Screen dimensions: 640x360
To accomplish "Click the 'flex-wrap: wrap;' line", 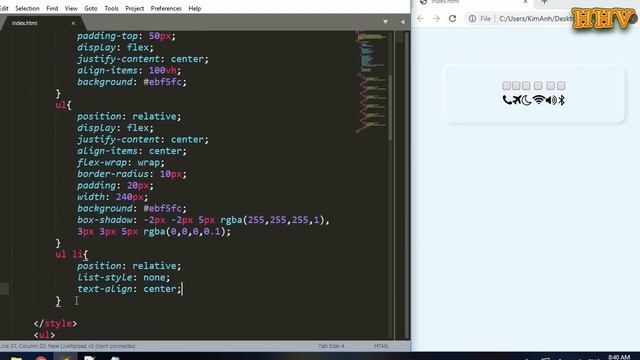I will pyautogui.click(x=121, y=162).
